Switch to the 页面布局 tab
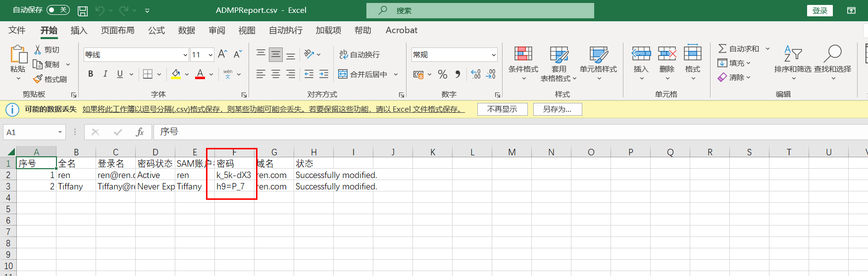 tap(117, 30)
